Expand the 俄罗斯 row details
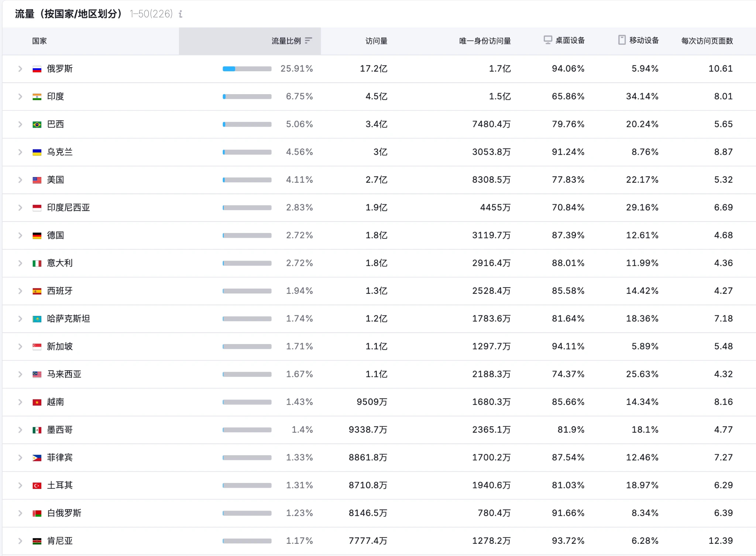This screenshot has width=756, height=556. click(20, 68)
